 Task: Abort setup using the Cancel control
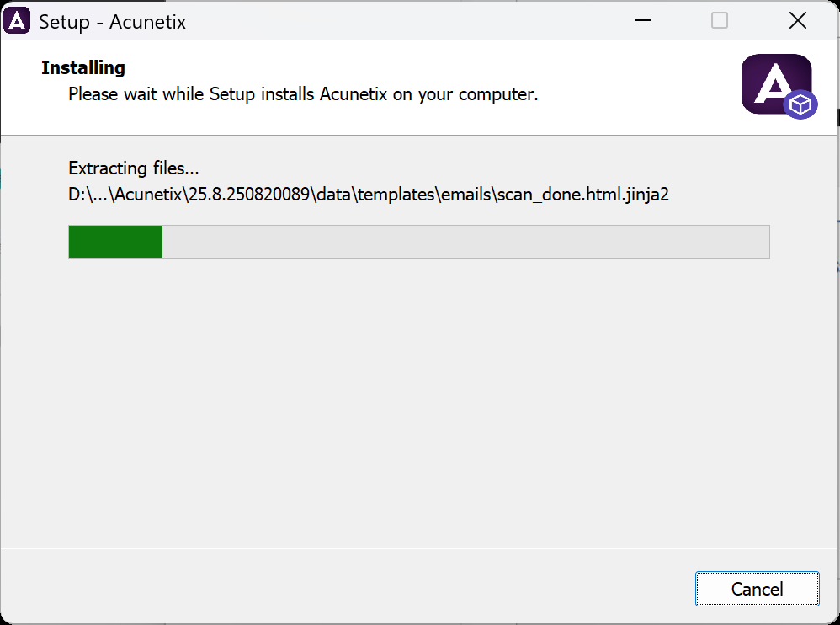pos(756,589)
